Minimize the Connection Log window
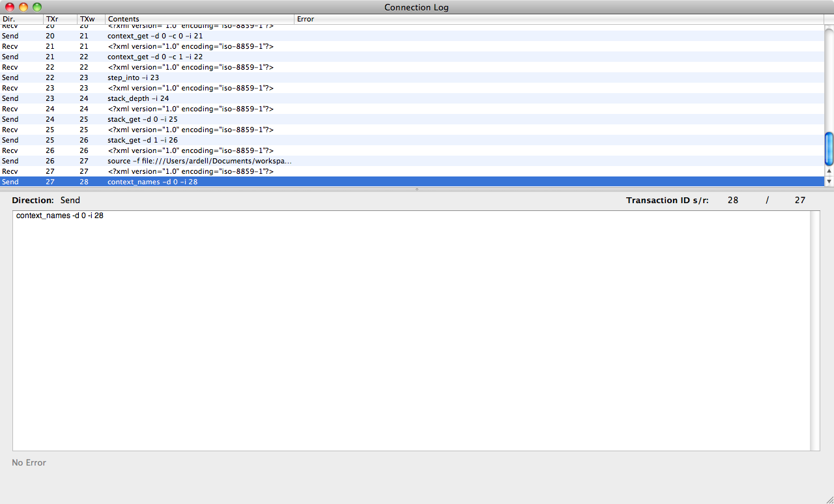This screenshot has width=834, height=504. click(23, 7)
